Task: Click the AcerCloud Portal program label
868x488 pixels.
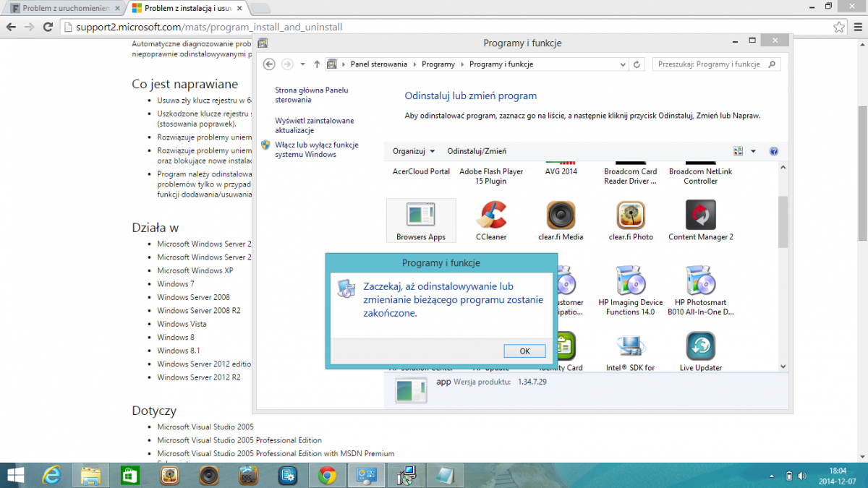Action: point(421,171)
